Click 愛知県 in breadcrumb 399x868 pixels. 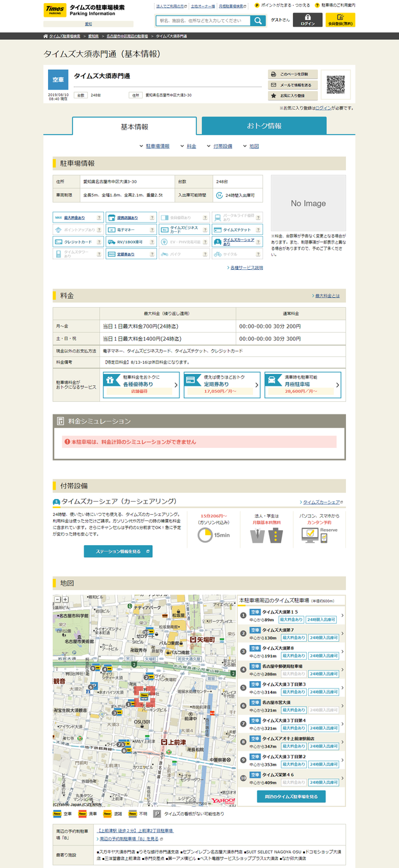coord(94,36)
